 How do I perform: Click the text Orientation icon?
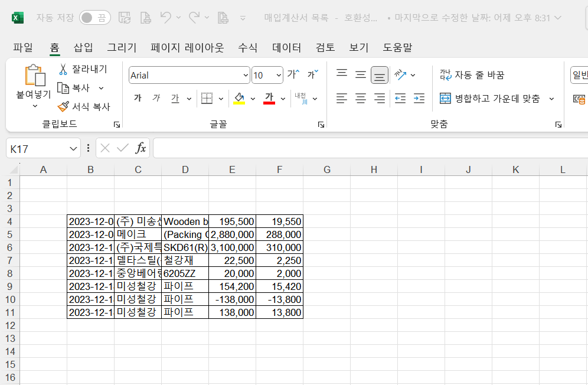400,75
